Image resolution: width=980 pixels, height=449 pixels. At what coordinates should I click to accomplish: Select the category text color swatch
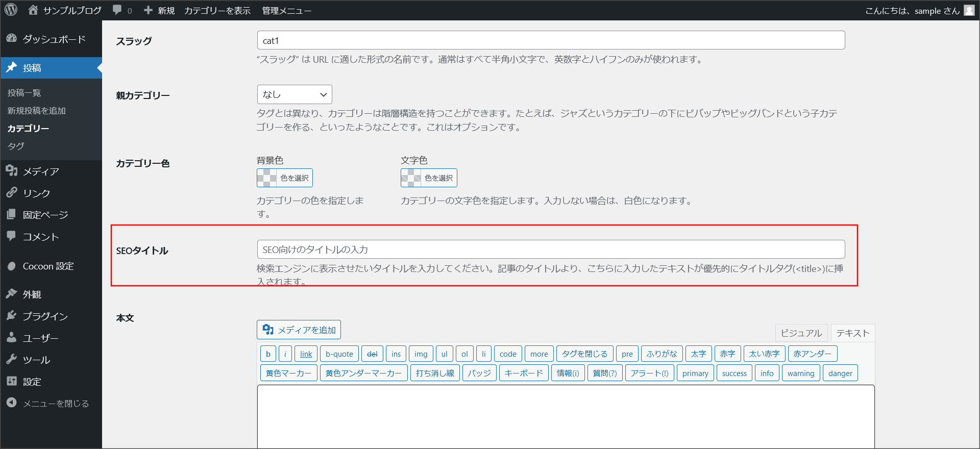(x=411, y=178)
